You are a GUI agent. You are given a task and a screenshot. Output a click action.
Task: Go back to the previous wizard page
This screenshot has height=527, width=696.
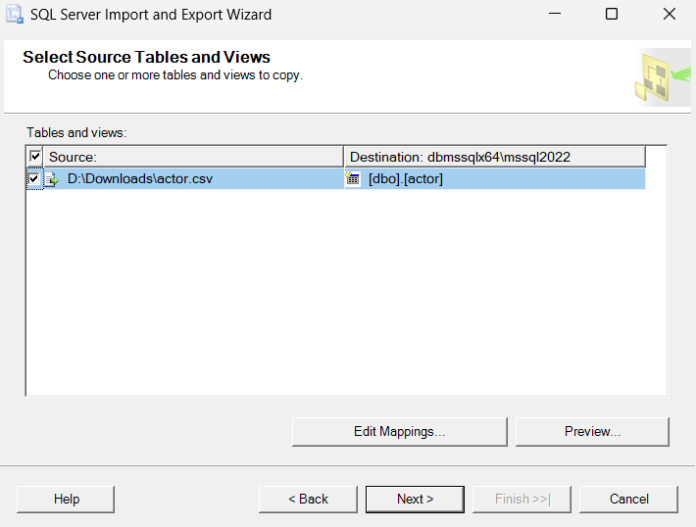pyautogui.click(x=308, y=499)
